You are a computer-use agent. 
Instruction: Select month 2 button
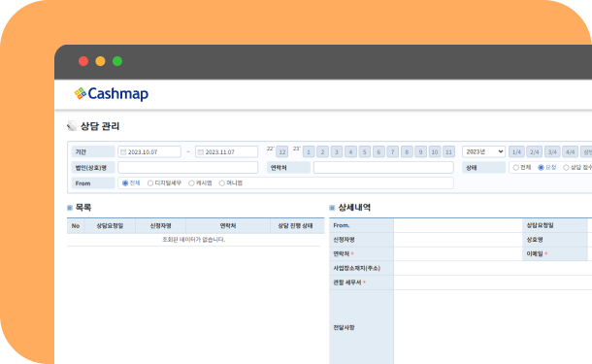[x=322, y=151]
